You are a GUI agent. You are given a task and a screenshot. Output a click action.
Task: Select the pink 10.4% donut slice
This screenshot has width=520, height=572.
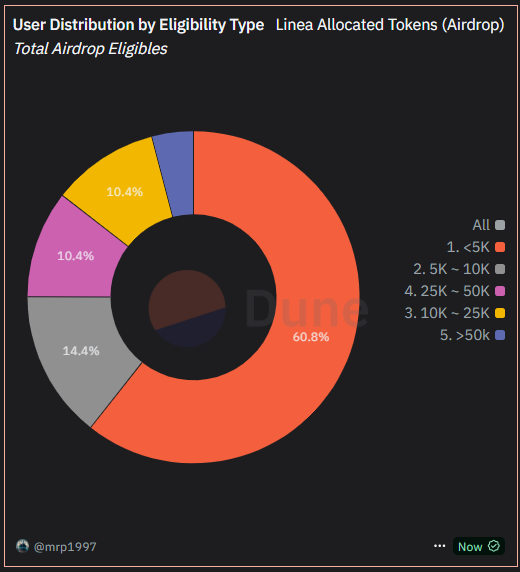(x=77, y=255)
